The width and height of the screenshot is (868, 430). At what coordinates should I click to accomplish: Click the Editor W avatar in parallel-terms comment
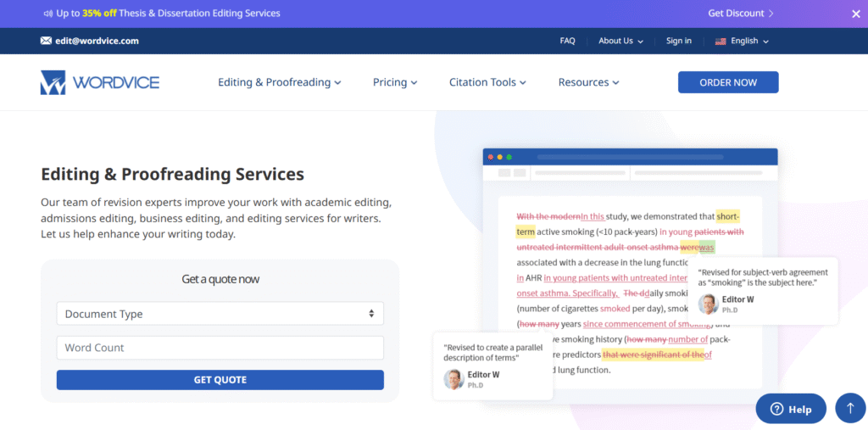pos(454,380)
